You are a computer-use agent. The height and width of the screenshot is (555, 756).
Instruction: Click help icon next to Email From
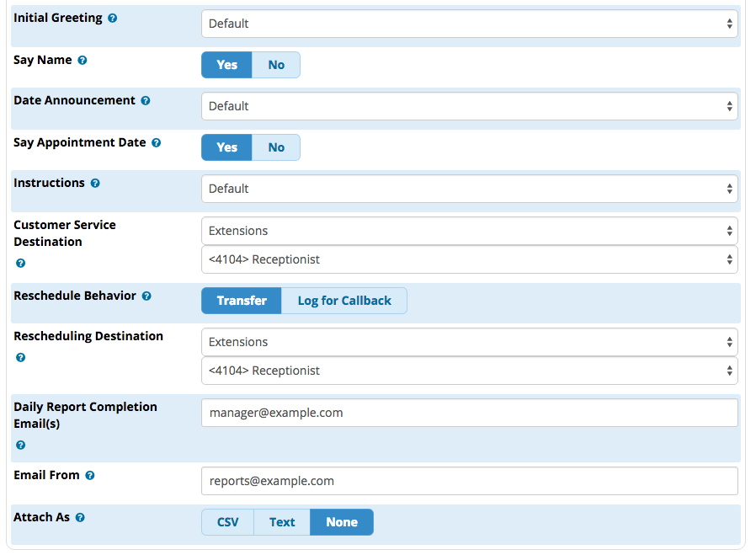pos(90,476)
